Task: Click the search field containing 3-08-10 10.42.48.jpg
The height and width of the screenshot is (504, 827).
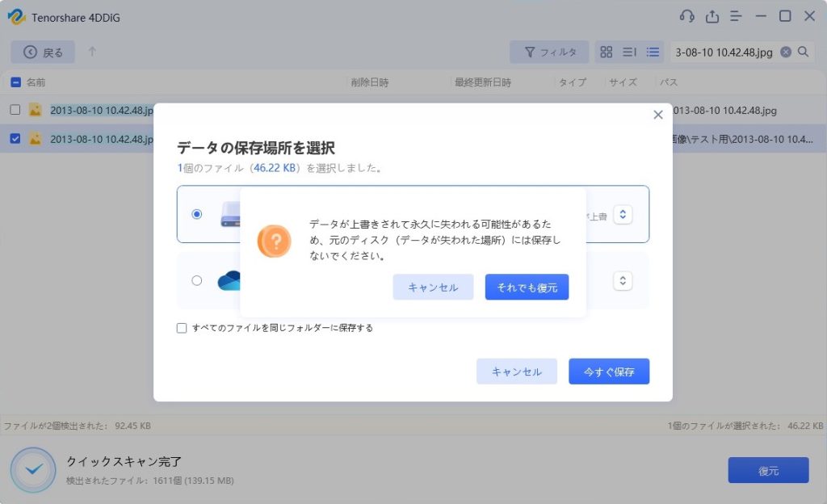Action: pyautogui.click(x=724, y=52)
